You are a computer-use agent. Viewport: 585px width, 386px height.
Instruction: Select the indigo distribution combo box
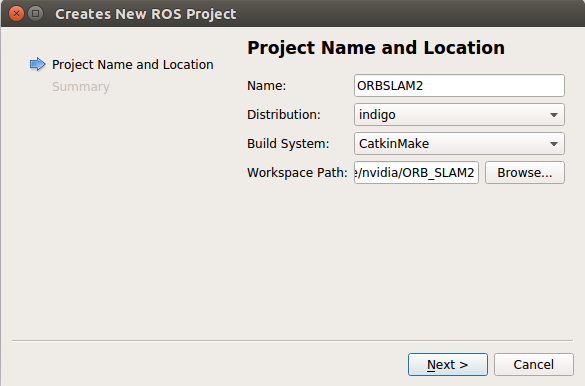tap(459, 114)
